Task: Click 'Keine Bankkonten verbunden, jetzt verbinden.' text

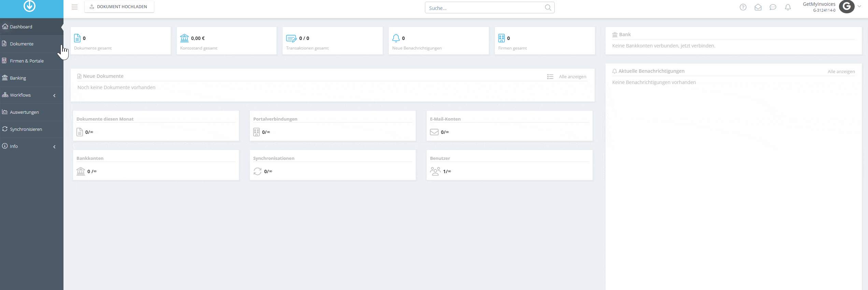Action: click(664, 46)
